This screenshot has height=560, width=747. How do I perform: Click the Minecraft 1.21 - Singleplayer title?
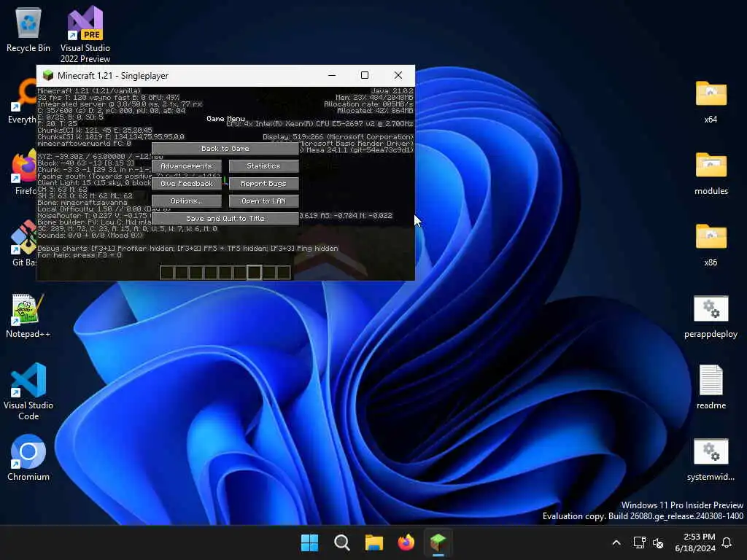113,76
